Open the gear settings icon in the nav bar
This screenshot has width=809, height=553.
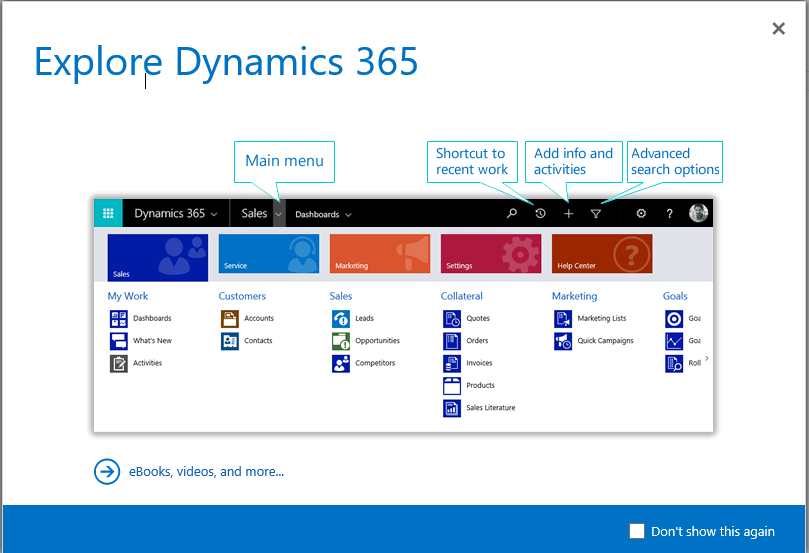click(641, 213)
